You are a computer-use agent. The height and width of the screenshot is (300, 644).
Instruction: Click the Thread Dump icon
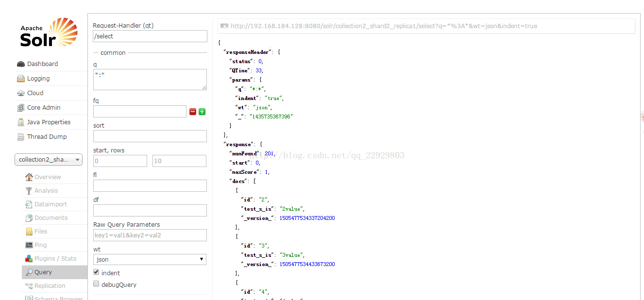point(20,137)
